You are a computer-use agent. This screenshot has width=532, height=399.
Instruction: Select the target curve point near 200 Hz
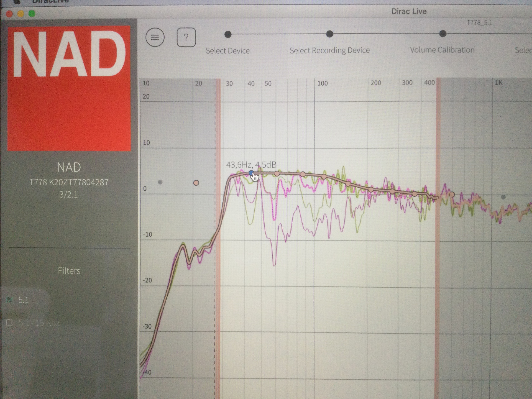coord(371,190)
